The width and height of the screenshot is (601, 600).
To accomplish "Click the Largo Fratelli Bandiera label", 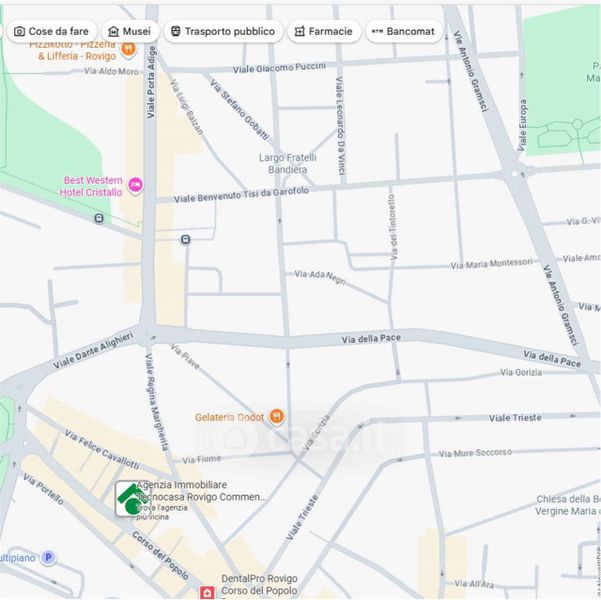I will point(288,163).
